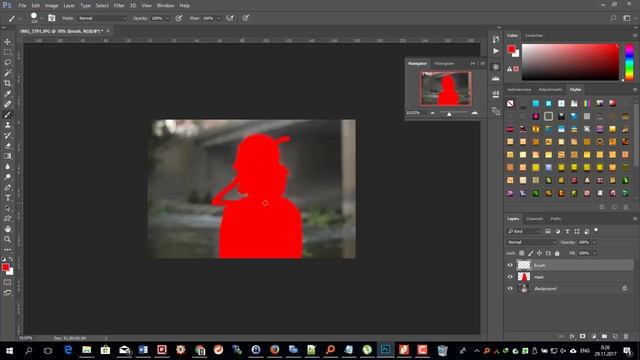Viewport: 640px width, 360px height.
Task: Click the Navigator preview thumbnail
Action: click(x=446, y=89)
